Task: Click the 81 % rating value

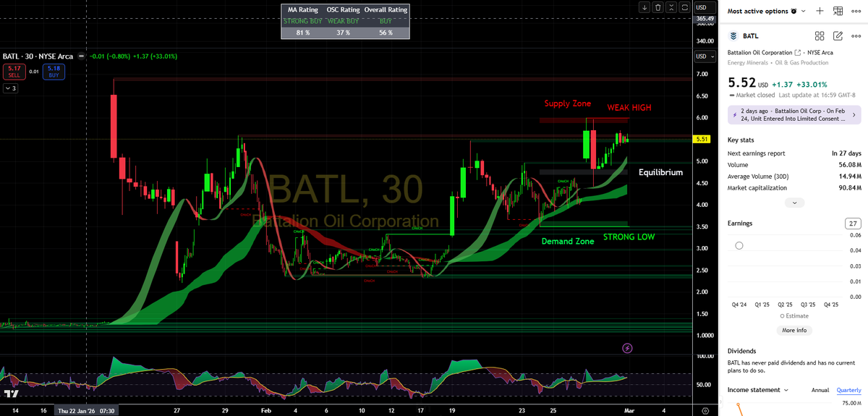Action: tap(302, 33)
